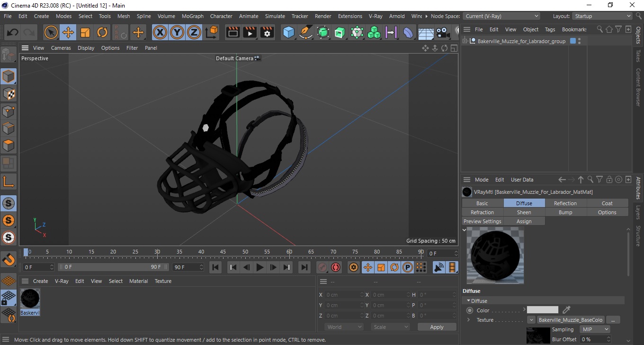The image size is (644, 345).
Task: Play the animation forwards
Action: tap(259, 267)
